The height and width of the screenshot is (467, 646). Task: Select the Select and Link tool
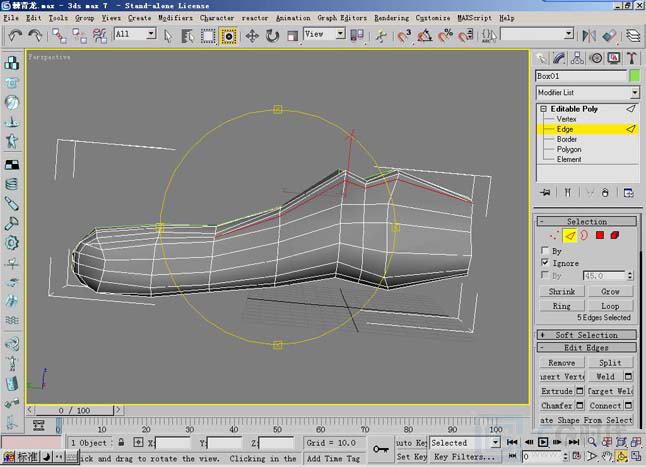click(x=59, y=36)
